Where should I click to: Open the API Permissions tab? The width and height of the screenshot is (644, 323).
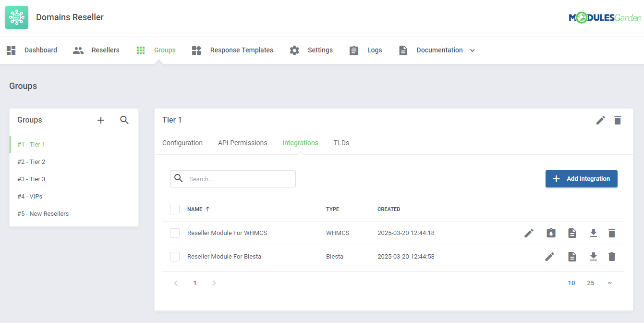coord(243,143)
